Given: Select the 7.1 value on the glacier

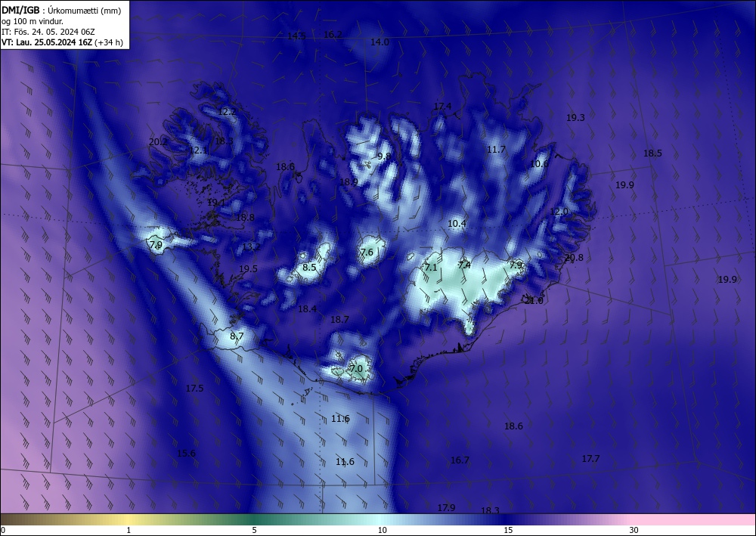Looking at the screenshot, I should [x=431, y=267].
